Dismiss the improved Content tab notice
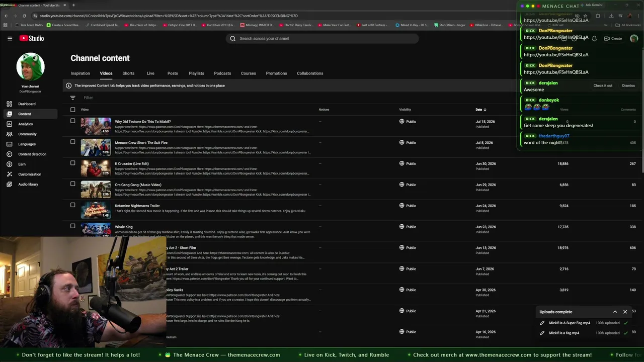The width and height of the screenshot is (644, 362). (628, 85)
